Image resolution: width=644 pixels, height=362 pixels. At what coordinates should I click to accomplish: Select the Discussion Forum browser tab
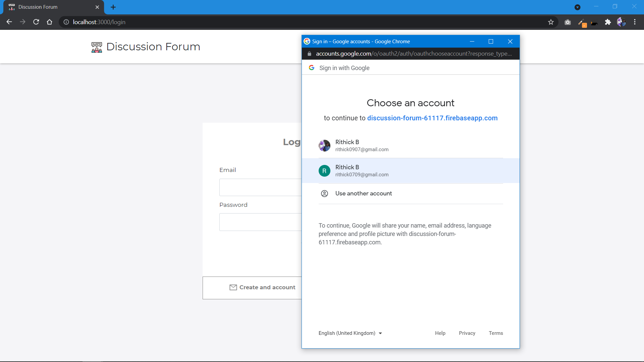point(50,7)
